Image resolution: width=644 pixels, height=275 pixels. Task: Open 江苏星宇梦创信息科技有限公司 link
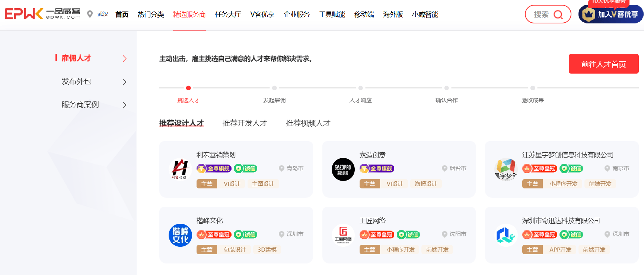pos(568,155)
